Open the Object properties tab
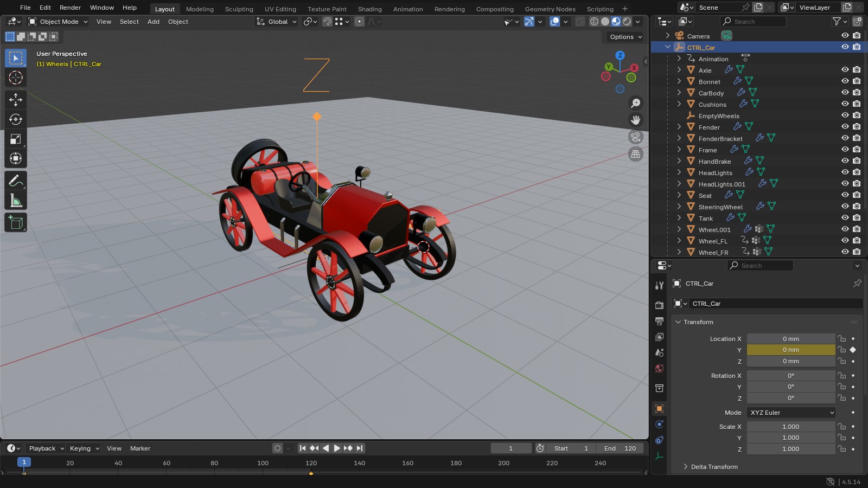The image size is (868, 488). (660, 409)
